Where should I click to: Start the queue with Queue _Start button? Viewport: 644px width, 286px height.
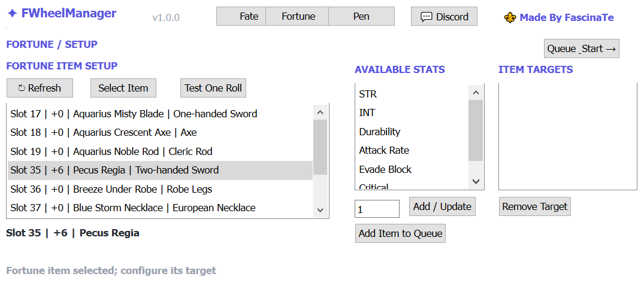click(582, 48)
